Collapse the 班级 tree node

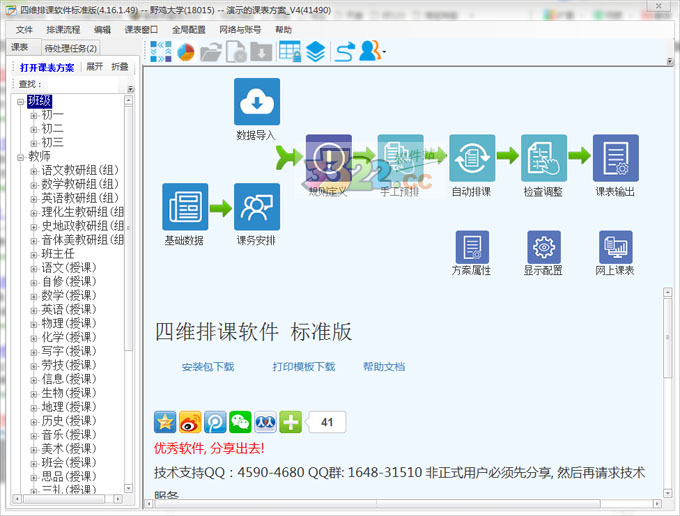pyautogui.click(x=20, y=102)
